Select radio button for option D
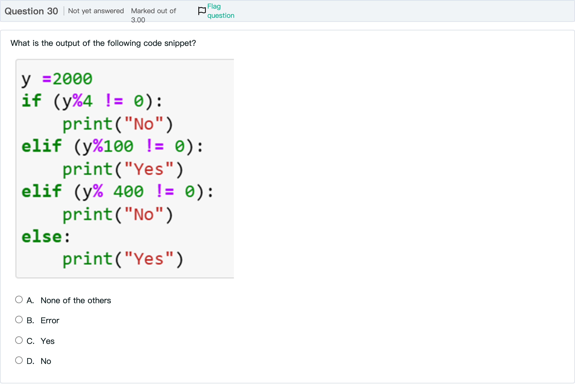Viewport: 575px width, 392px height. (19, 360)
